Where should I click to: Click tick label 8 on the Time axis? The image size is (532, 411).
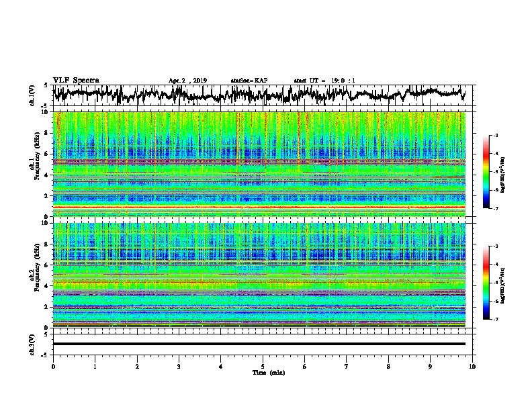pyautogui.click(x=388, y=367)
